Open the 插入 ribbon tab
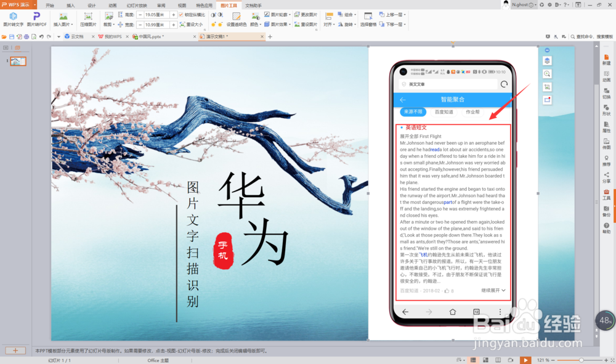This screenshot has height=364, width=616. [x=71, y=6]
